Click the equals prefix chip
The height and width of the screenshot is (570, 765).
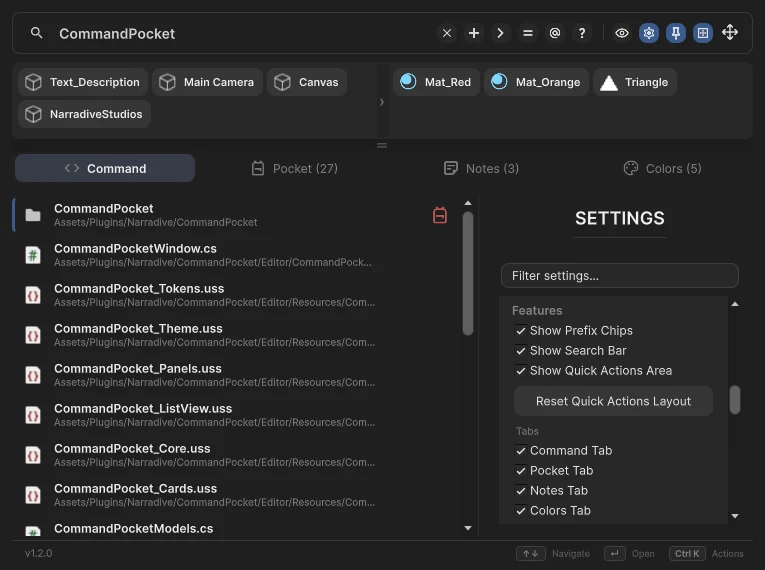[527, 33]
